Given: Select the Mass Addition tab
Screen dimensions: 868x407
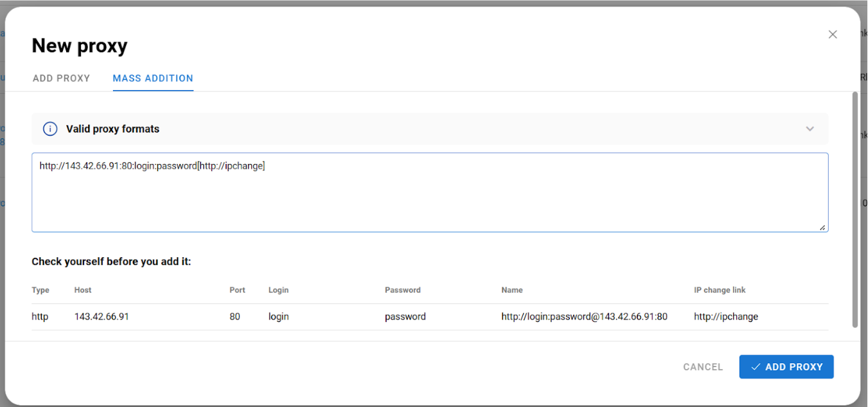Looking at the screenshot, I should coord(153,78).
